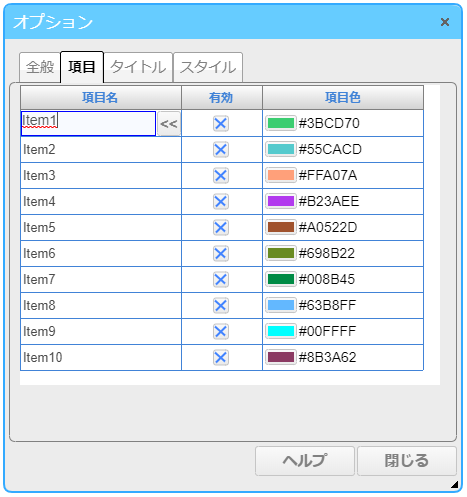The height and width of the screenshot is (497, 467).
Task: Click the 項目色 column header
Action: point(343,98)
